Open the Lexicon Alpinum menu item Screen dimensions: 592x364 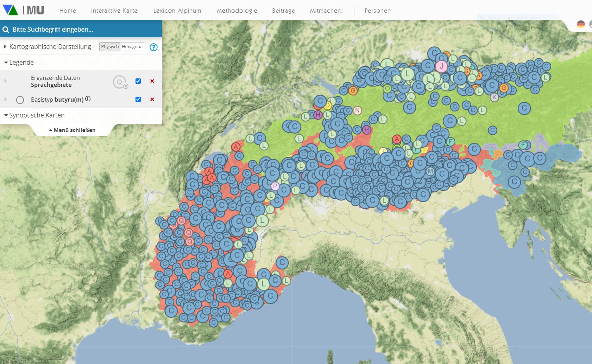tap(177, 11)
